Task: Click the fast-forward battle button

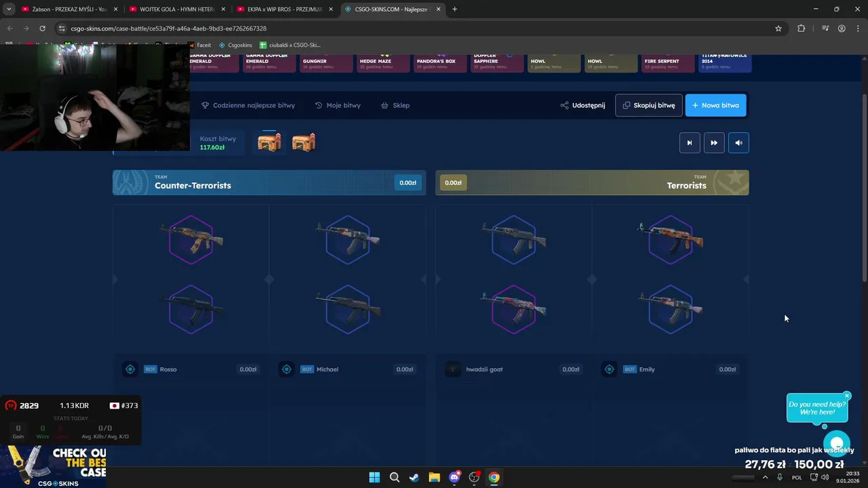Action: (714, 142)
